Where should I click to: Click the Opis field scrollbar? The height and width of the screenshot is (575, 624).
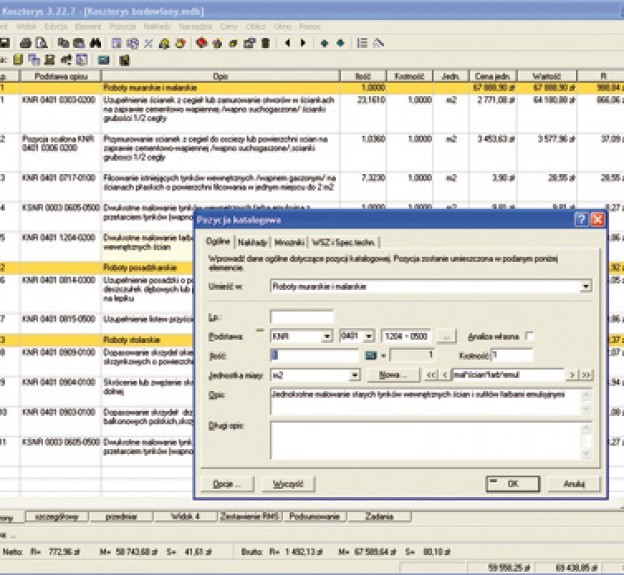click(x=586, y=402)
